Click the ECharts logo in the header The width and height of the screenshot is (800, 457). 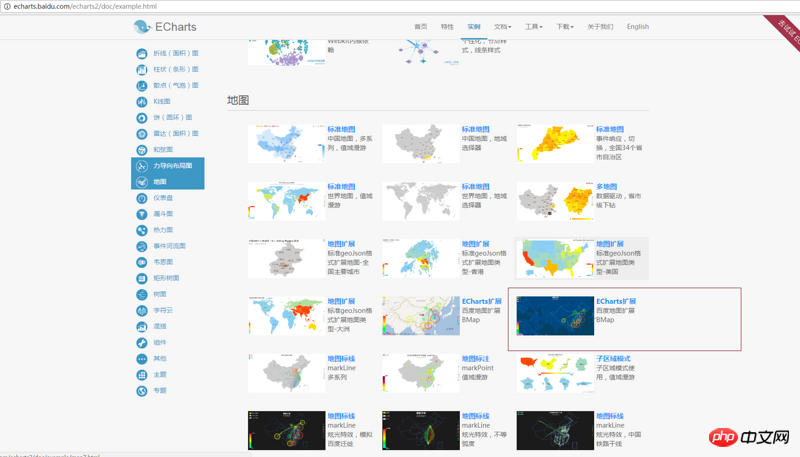[165, 27]
